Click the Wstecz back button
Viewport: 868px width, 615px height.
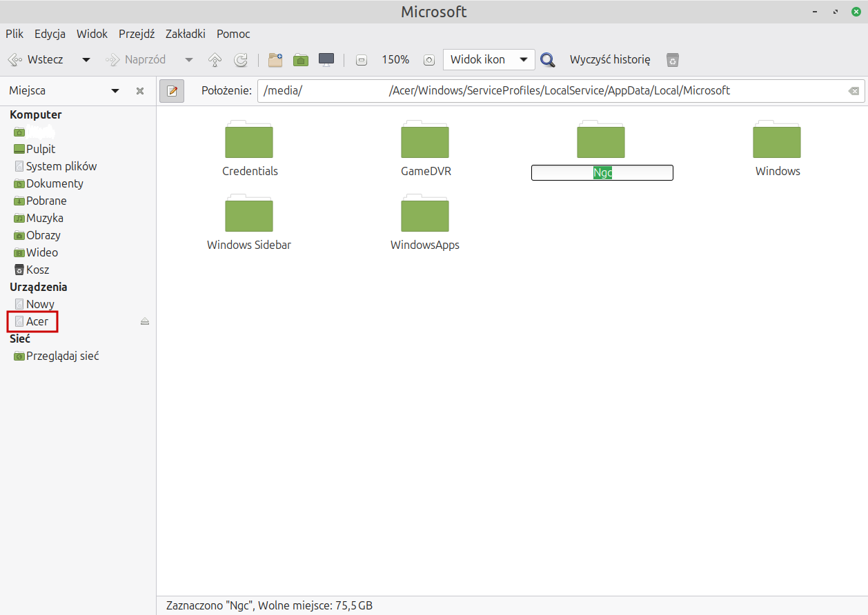point(35,60)
